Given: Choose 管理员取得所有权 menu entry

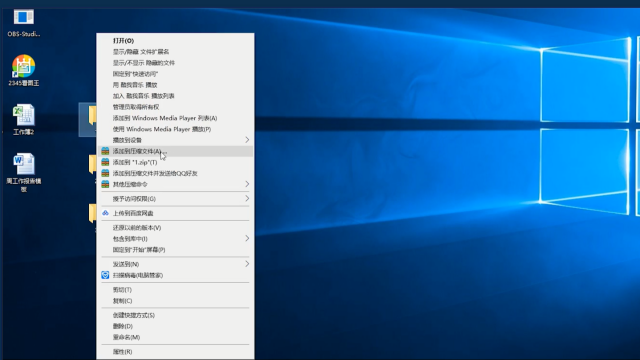Looking at the screenshot, I should 175,107.
